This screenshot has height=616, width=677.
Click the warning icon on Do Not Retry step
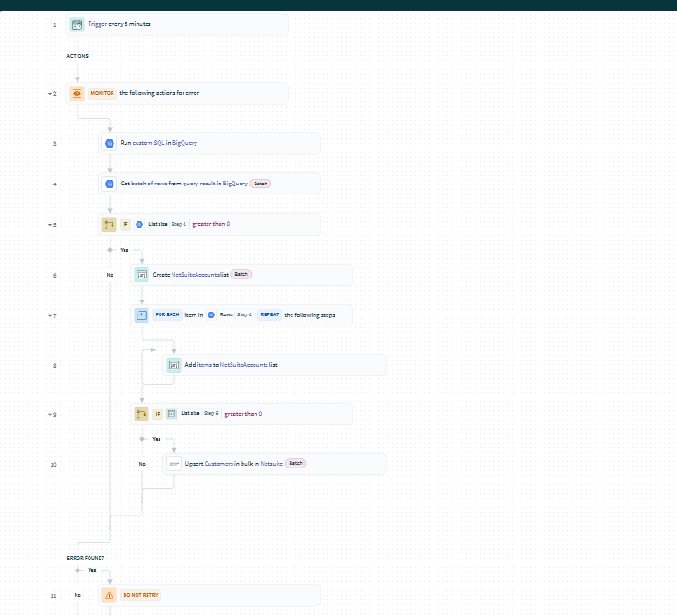(109, 596)
